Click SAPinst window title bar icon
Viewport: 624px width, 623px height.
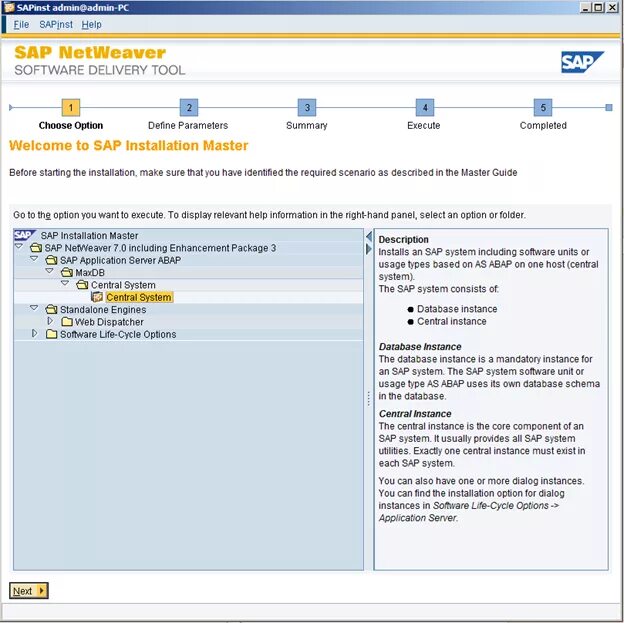coord(9,7)
